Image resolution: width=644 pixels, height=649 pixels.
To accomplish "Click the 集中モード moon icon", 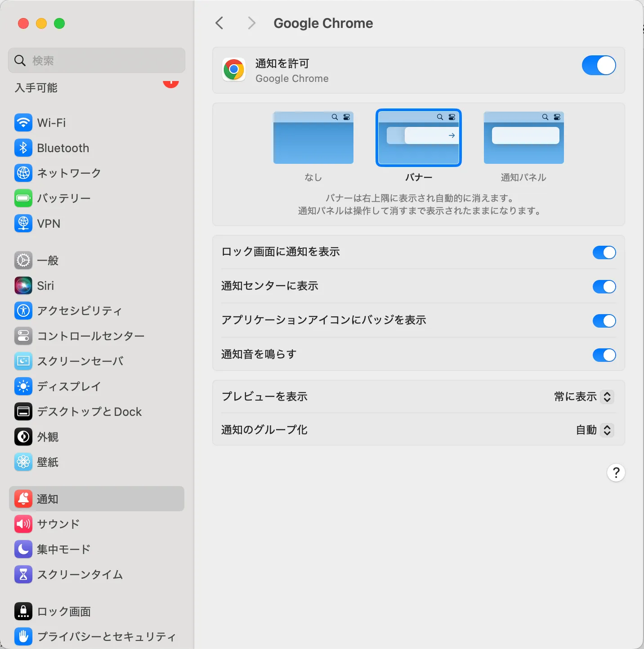I will pos(23,549).
